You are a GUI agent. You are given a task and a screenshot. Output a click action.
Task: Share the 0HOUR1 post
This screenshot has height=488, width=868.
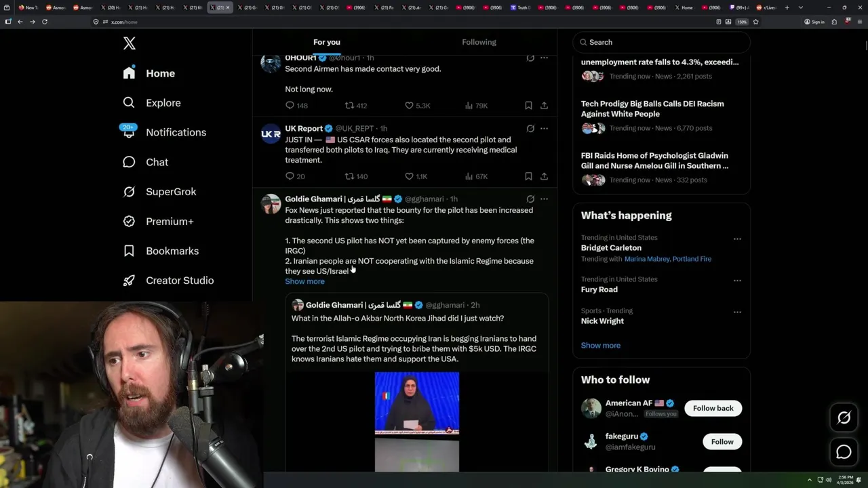(x=544, y=106)
